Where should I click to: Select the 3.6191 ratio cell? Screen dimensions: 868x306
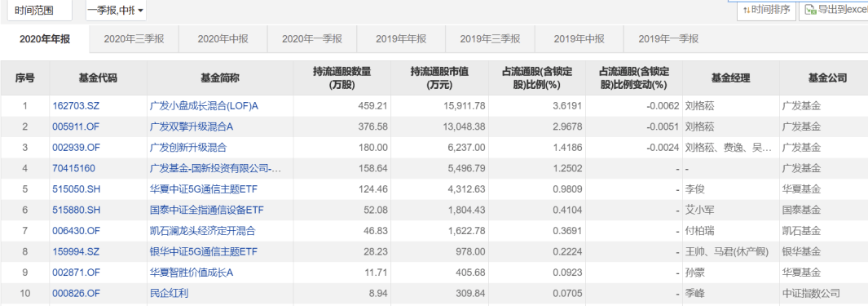click(x=537, y=106)
